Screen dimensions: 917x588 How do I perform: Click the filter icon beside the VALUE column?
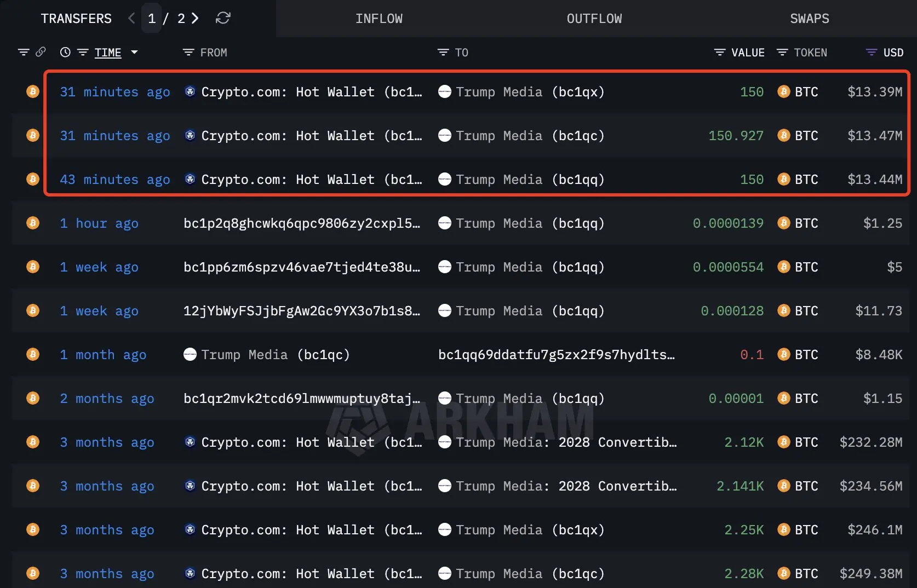tap(719, 52)
